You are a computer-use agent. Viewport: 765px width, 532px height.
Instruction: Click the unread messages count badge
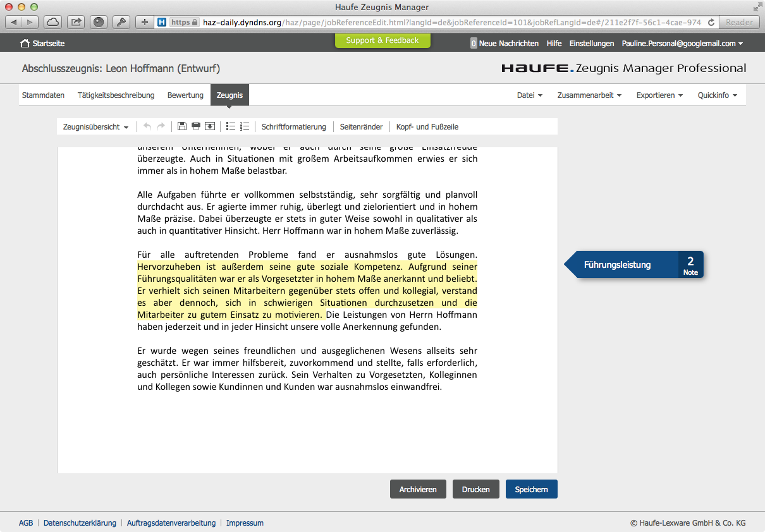coord(474,44)
